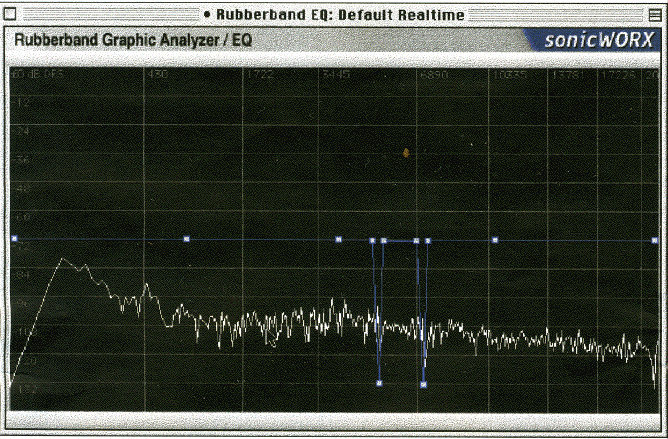The image size is (668, 439).
Task: Click the 3445 frequency label
Action: [x=336, y=75]
